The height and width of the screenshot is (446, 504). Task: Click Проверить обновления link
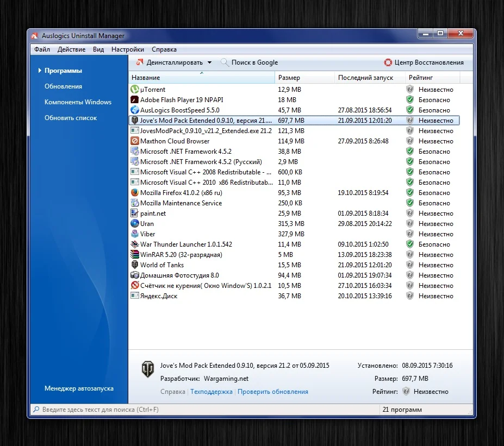(x=273, y=392)
